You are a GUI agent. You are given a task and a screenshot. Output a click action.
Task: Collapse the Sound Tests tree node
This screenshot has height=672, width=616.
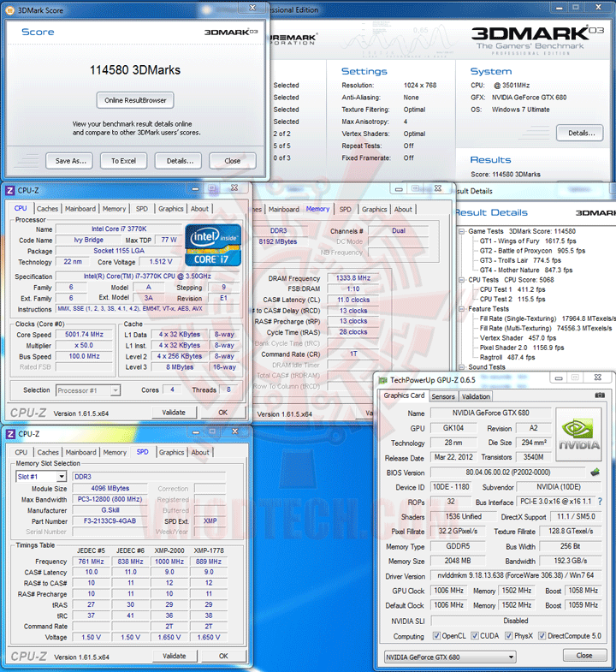(x=462, y=367)
